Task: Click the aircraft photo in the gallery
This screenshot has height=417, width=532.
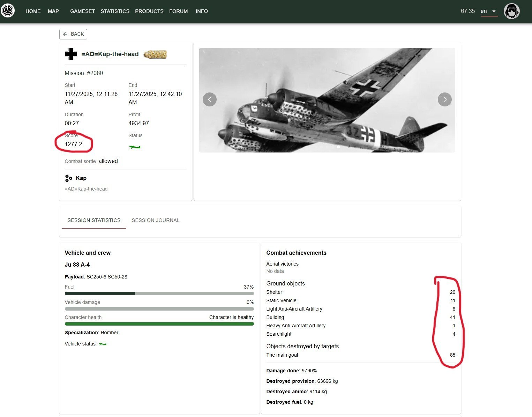Action: (327, 99)
